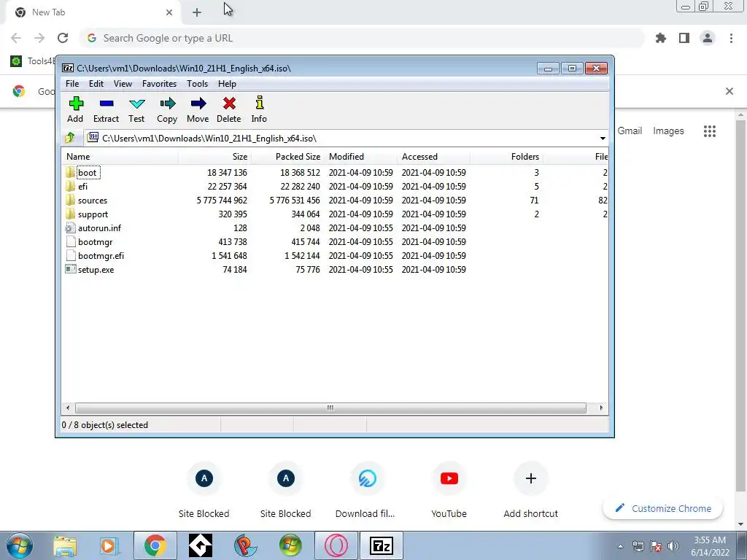Select the support folder icon

click(71, 214)
